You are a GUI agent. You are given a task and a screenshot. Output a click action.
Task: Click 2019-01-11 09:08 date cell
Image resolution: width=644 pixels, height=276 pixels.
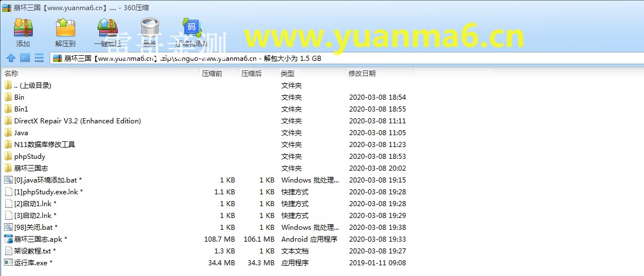[x=377, y=263]
